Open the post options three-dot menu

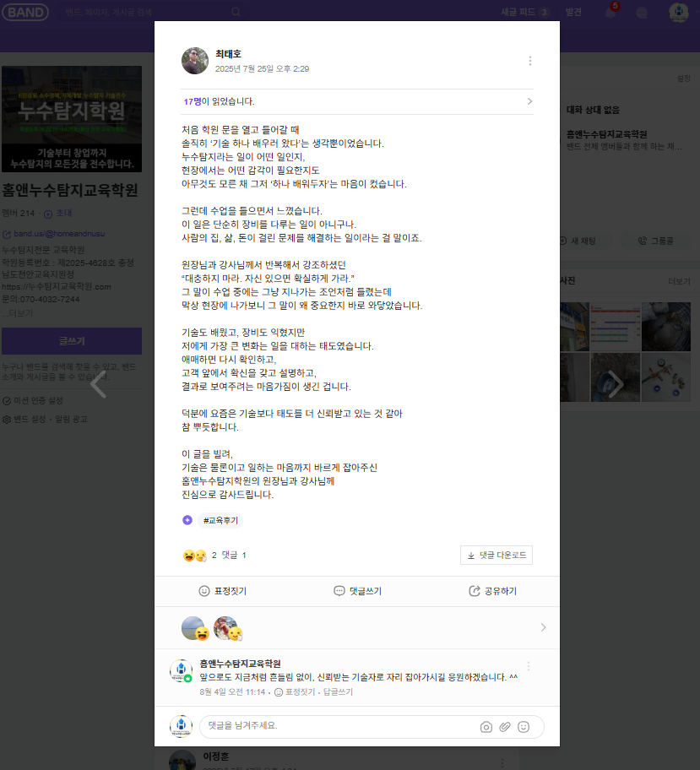coord(529,61)
